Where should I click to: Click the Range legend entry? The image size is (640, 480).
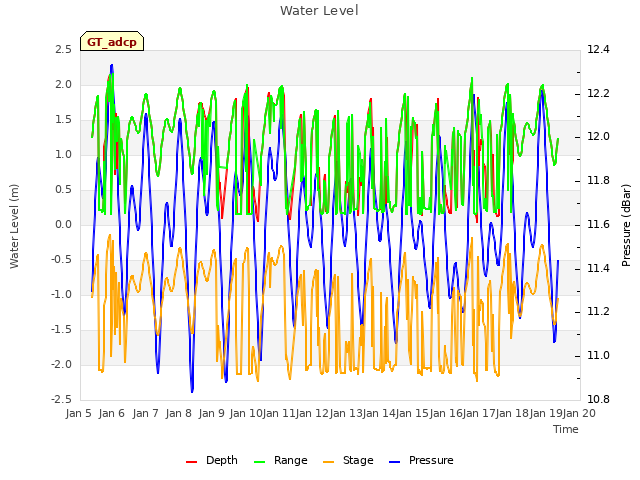[x=281, y=460]
